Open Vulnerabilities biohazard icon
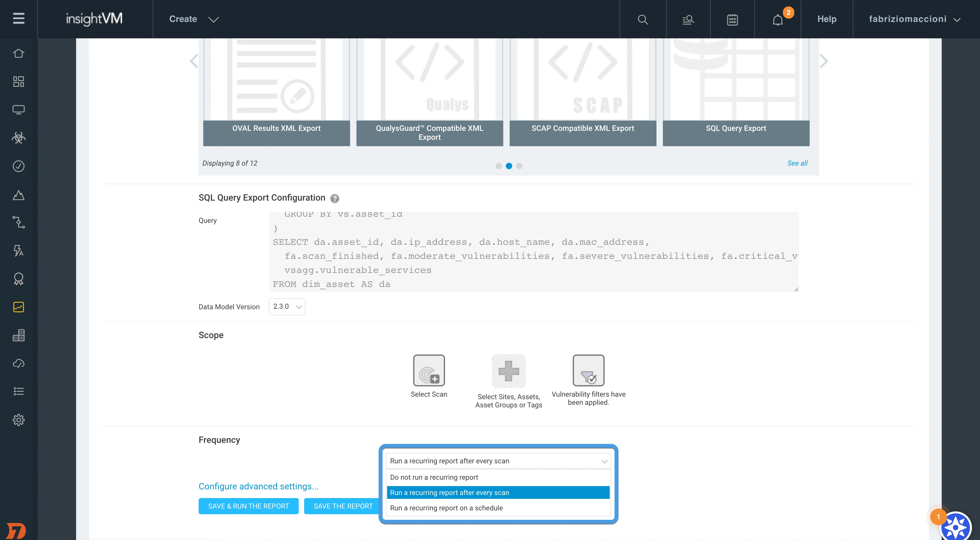Image resolution: width=980 pixels, height=540 pixels. point(19,138)
